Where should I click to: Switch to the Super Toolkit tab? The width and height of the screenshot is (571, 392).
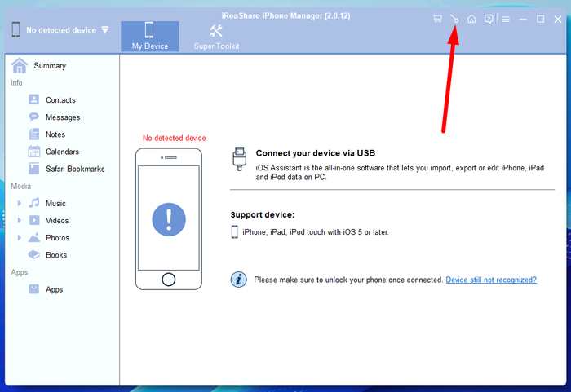[216, 37]
